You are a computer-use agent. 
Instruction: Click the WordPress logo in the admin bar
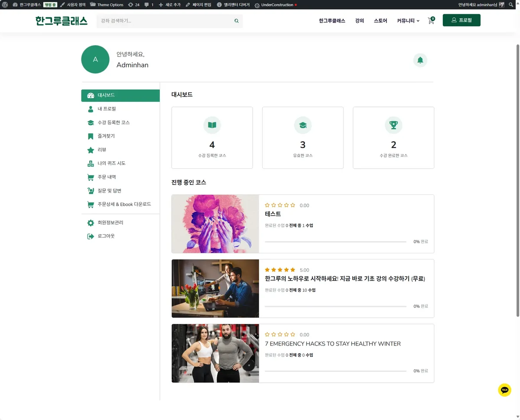click(5, 5)
